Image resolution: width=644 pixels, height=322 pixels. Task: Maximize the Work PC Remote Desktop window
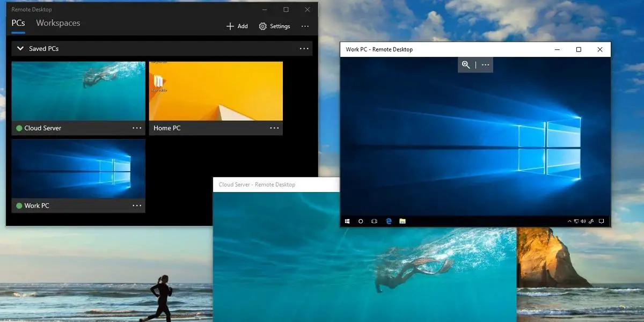pos(579,49)
